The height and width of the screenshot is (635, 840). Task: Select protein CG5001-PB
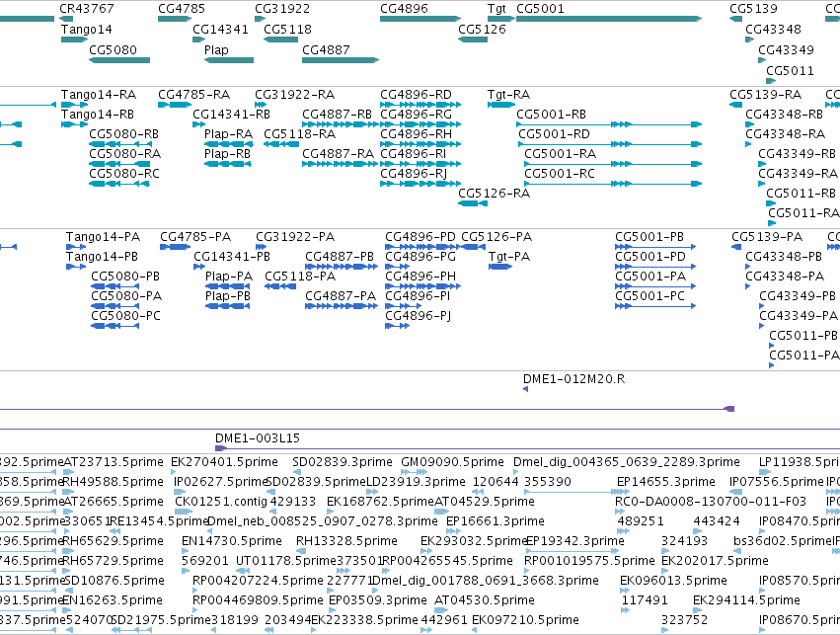(x=649, y=237)
